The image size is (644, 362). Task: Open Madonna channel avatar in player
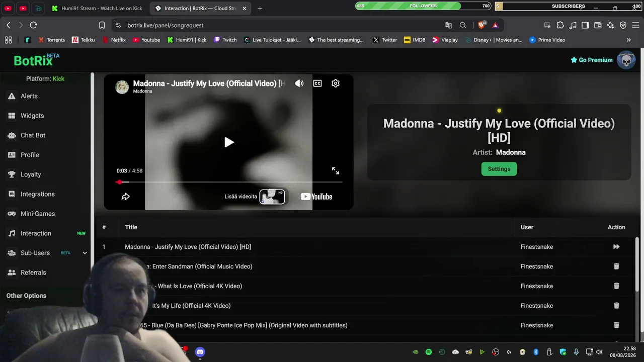pyautogui.click(x=122, y=86)
